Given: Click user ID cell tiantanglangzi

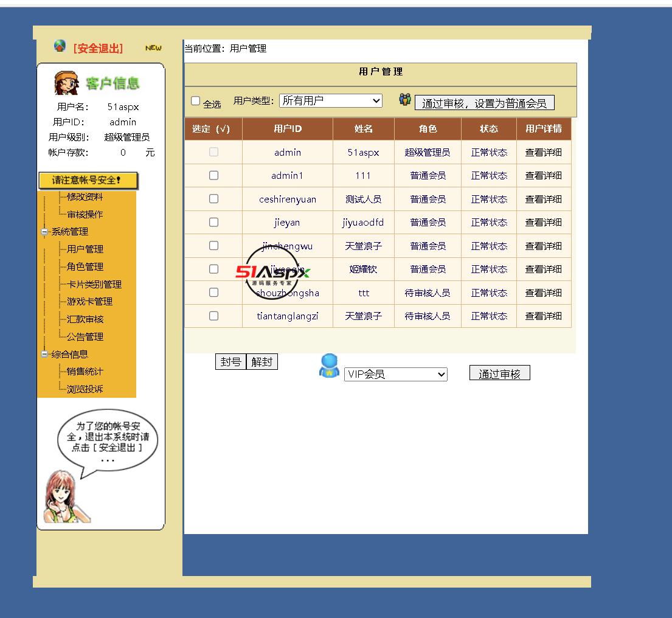Looking at the screenshot, I should click(288, 316).
